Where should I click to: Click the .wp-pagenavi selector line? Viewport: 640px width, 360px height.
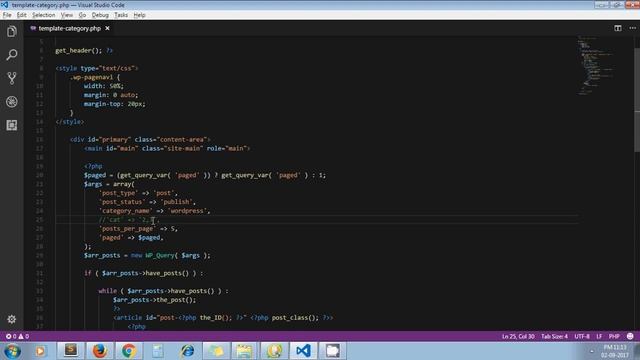95,77
